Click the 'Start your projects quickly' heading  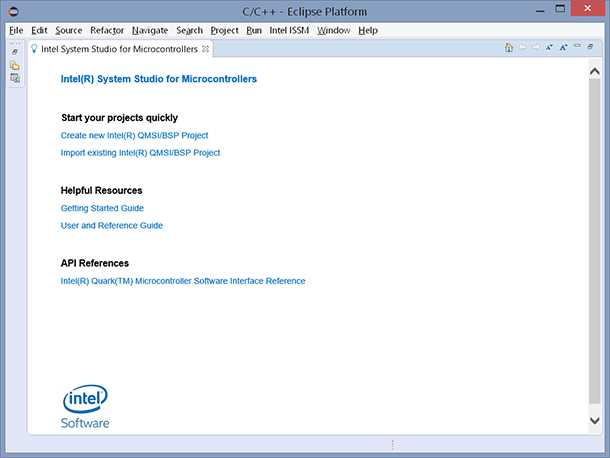119,118
